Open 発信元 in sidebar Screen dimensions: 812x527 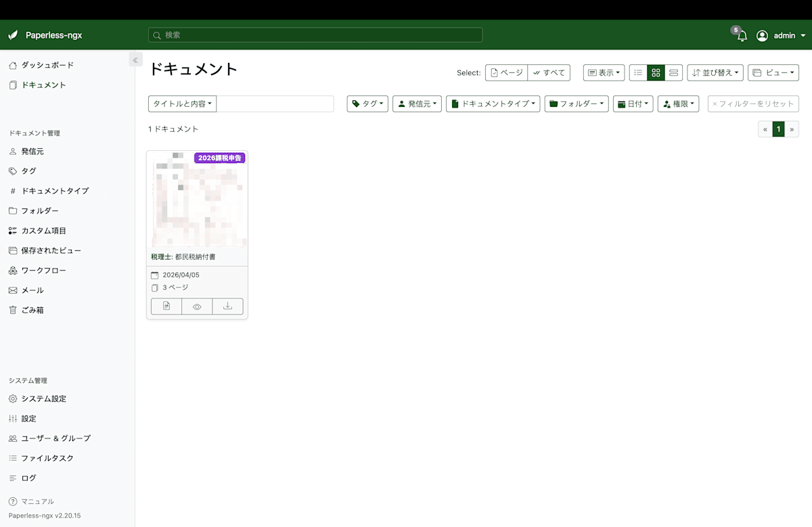tap(26, 152)
